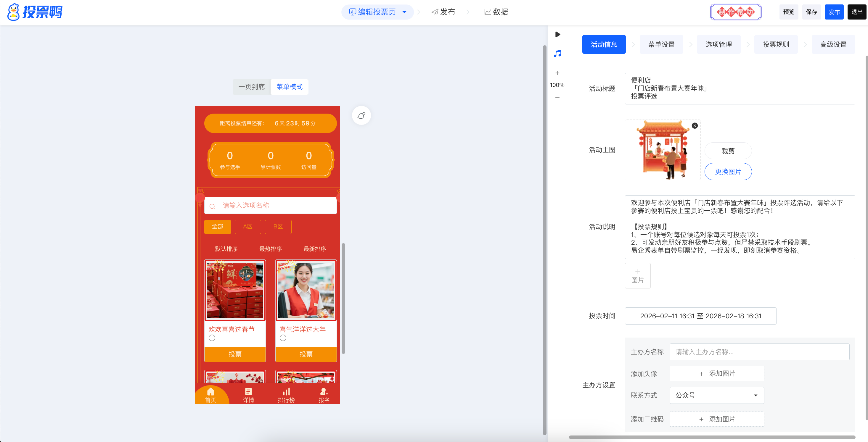Click the music note icon

point(557,54)
